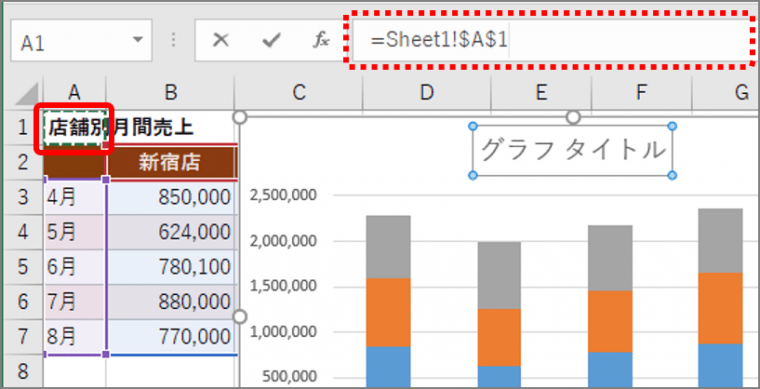Click the グラフ タイトル chart title box
760x389 pixels.
[573, 150]
